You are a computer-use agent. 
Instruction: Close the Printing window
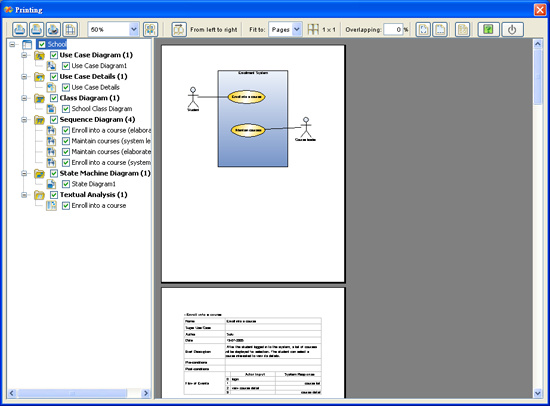pos(540,9)
